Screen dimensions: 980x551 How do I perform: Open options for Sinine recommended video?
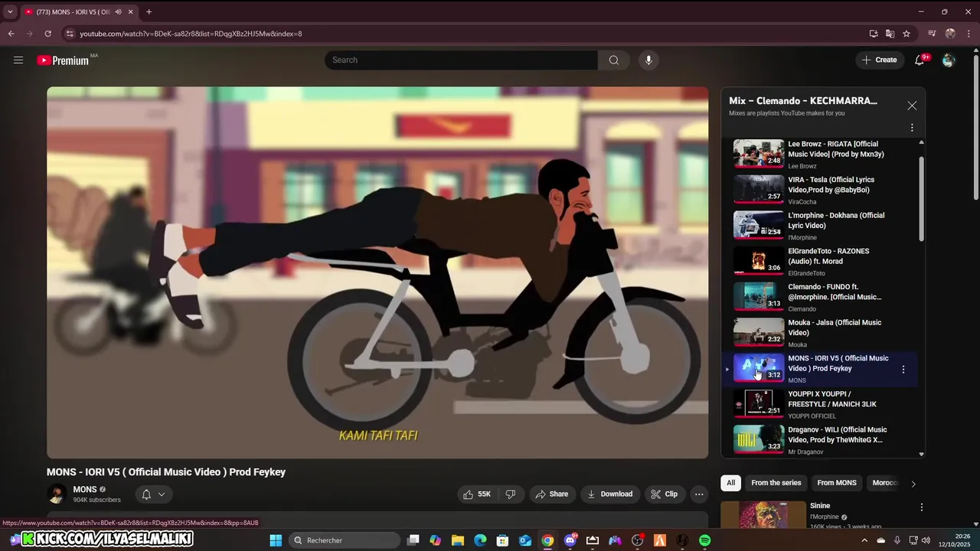[921, 507]
